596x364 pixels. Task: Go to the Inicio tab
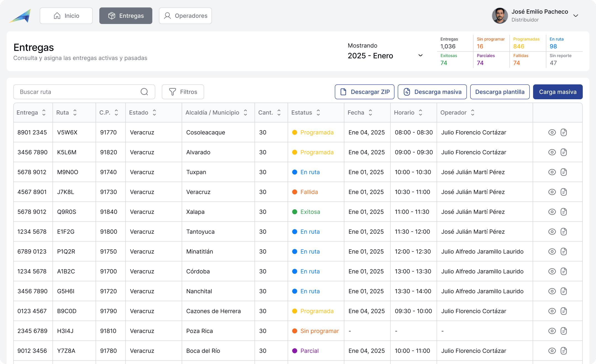click(x=66, y=16)
